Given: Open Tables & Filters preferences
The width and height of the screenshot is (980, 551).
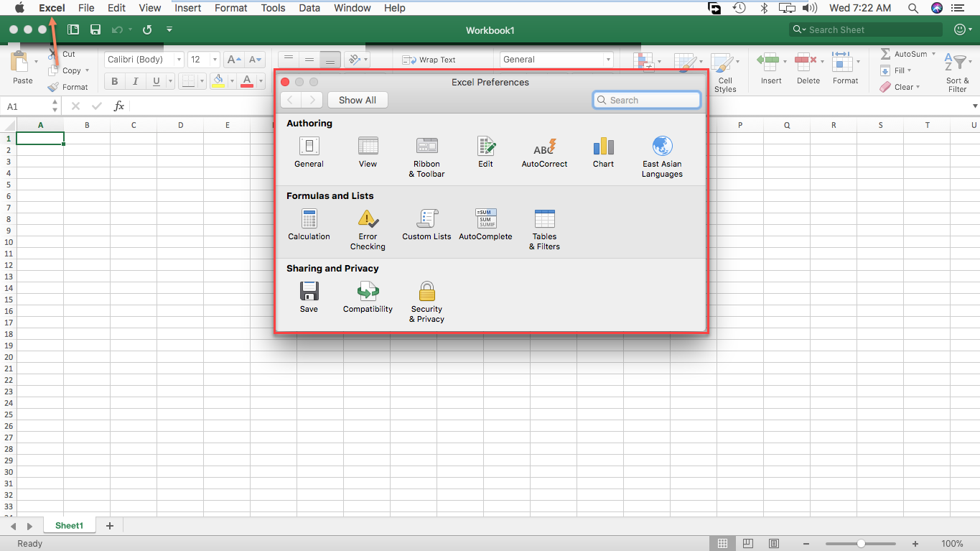Looking at the screenshot, I should (x=544, y=230).
